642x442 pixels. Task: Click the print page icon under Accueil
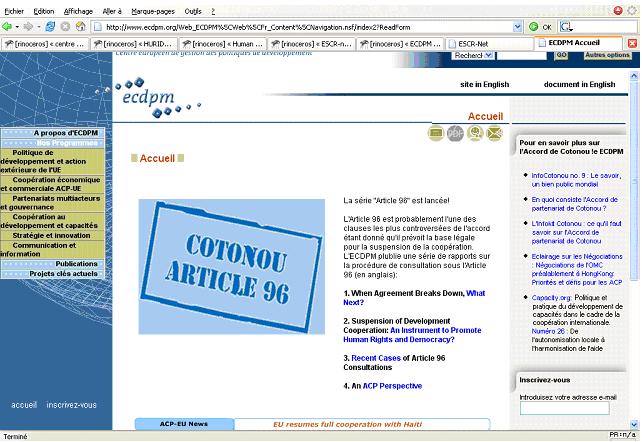pos(436,133)
